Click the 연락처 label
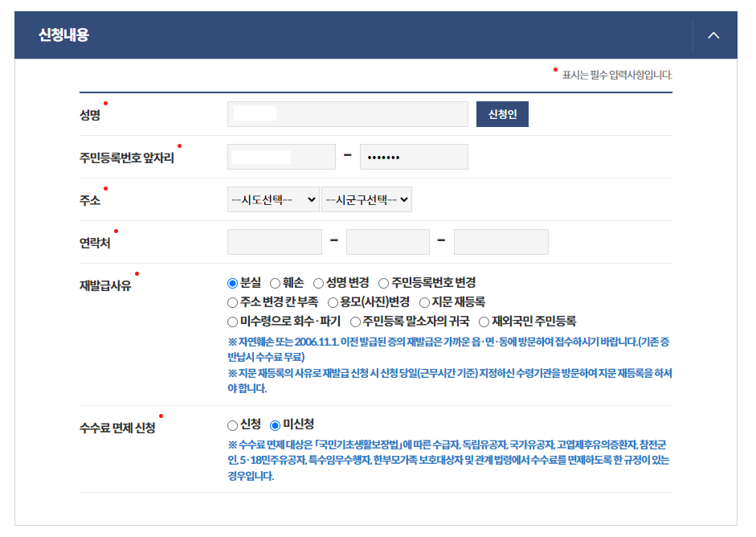 95,243
